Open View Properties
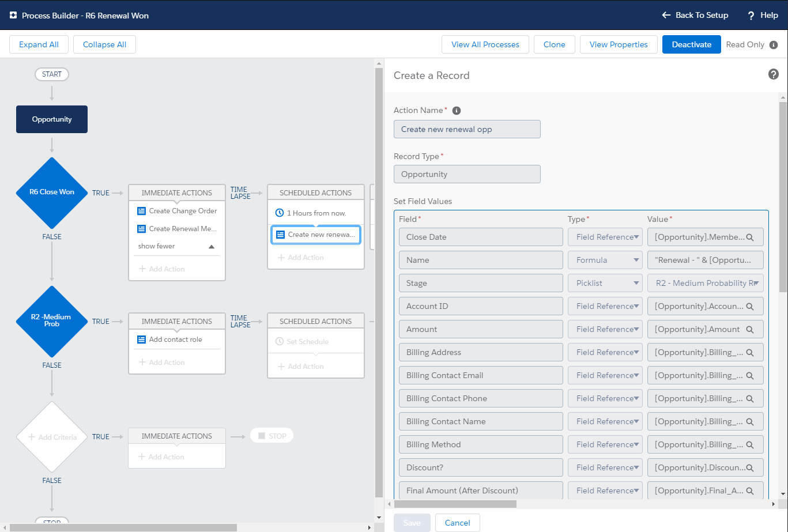Viewport: 788px width, 532px height. [619, 44]
